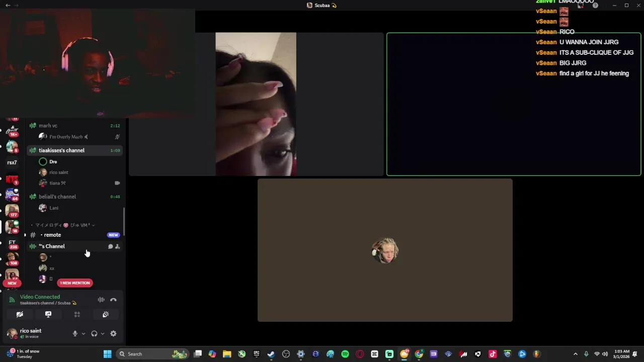Open TikTok from the taskbar
Image resolution: width=644 pixels, height=362 pixels.
click(493, 354)
